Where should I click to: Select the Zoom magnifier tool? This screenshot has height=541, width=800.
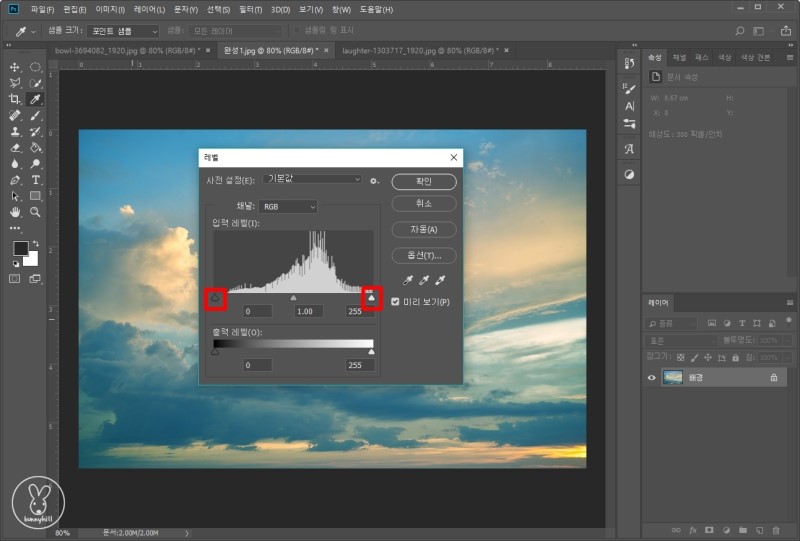pos(35,212)
